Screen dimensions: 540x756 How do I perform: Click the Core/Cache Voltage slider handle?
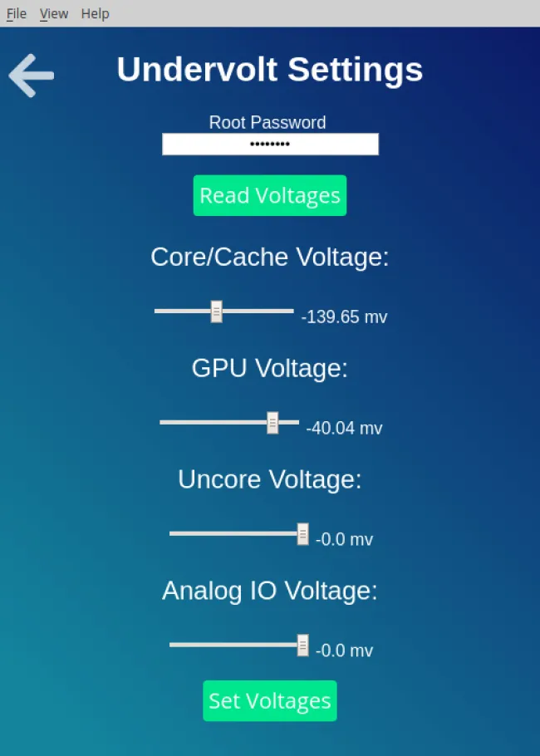[x=217, y=312]
